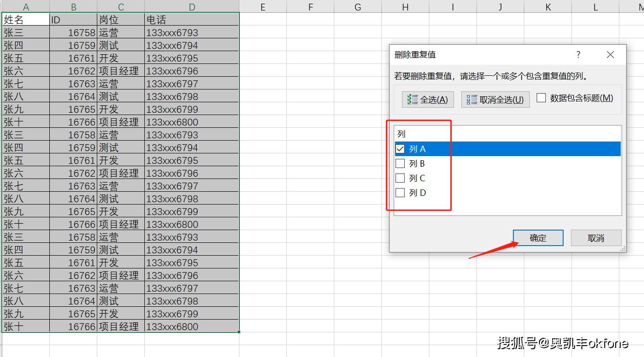Screen dimensions: 644x357
Task: Click the first 张九 name cell
Action: (26, 109)
